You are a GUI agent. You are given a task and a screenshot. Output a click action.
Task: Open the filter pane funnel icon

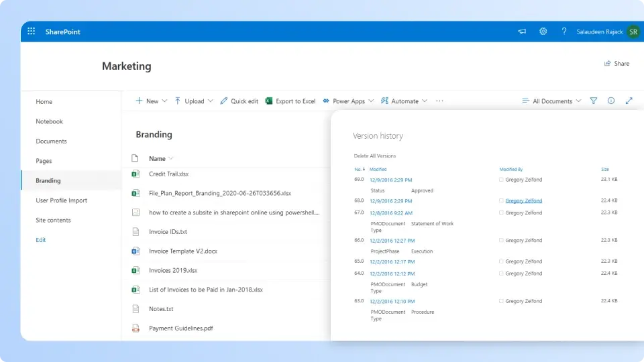(x=594, y=101)
